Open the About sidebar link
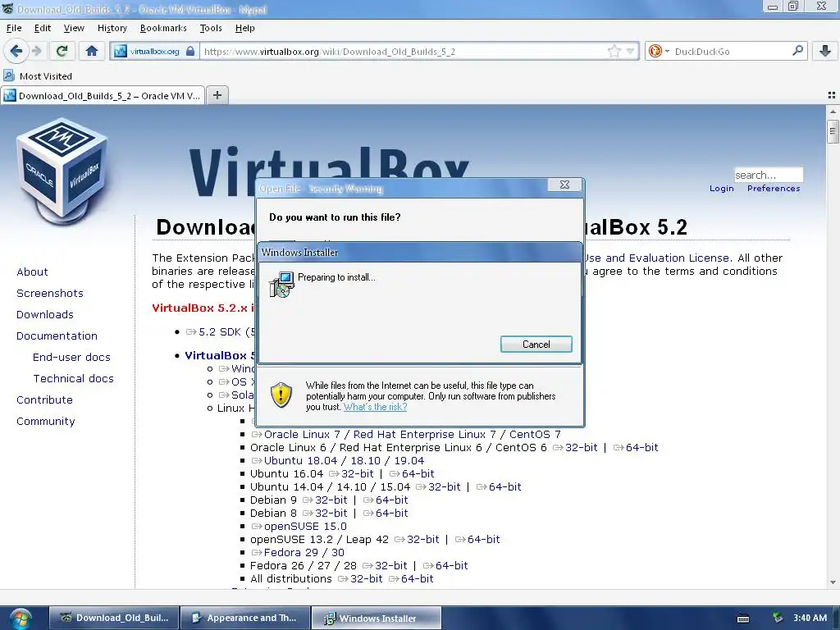The height and width of the screenshot is (630, 840). [x=32, y=272]
